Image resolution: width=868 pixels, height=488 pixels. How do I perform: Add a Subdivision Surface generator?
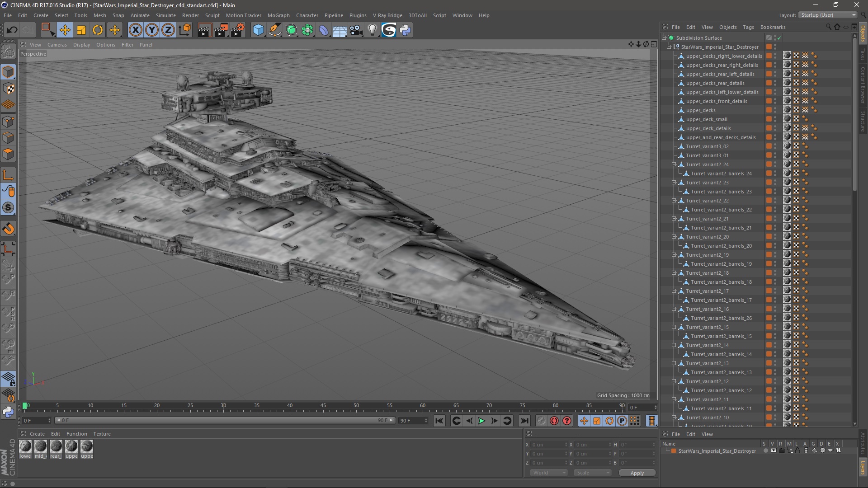(x=291, y=30)
